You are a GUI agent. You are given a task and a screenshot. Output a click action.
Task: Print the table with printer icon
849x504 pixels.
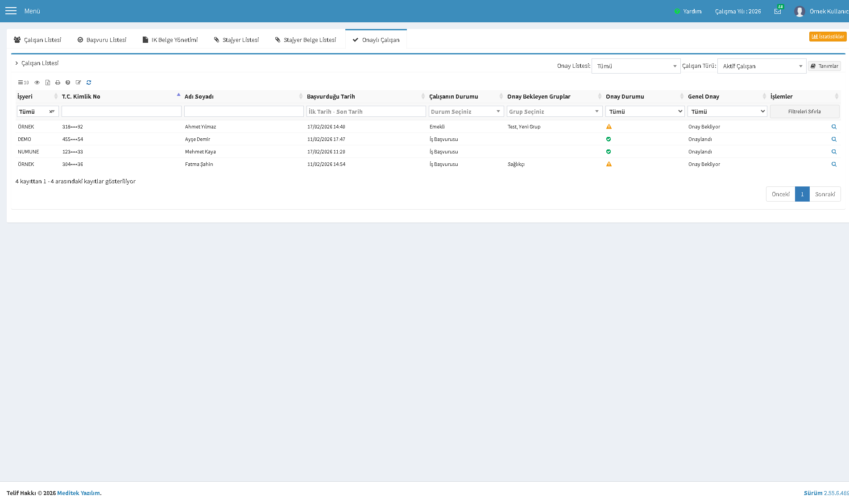click(x=58, y=83)
